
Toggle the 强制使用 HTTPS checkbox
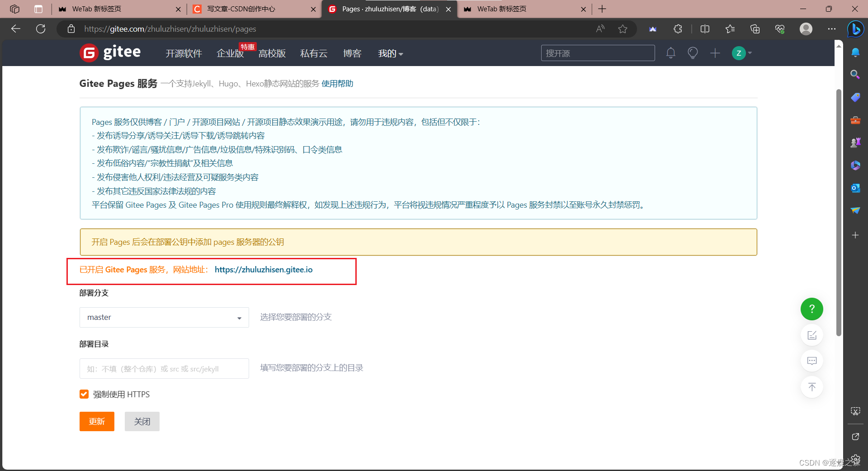click(x=84, y=394)
